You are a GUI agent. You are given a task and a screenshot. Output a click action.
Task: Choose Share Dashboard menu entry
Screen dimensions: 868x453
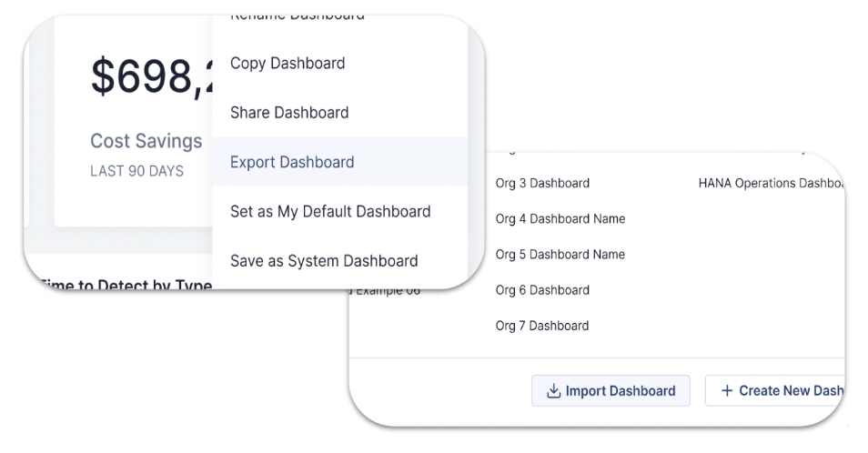point(340,112)
